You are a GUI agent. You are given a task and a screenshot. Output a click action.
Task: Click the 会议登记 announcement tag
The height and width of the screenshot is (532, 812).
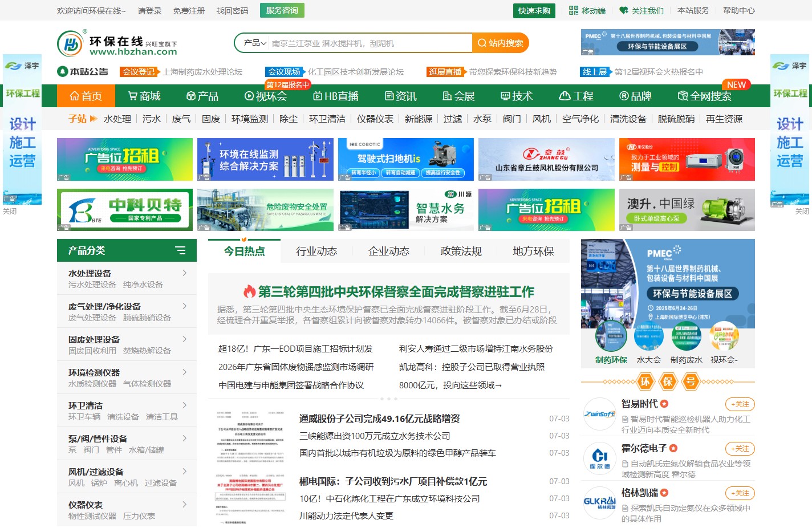139,72
